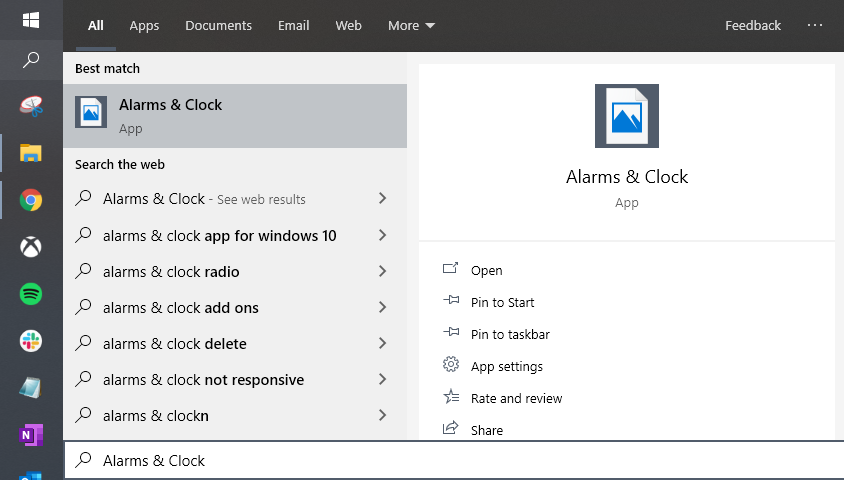Screen dimensions: 844x480
Task: Click the Pin to Start label
Action: [502, 302]
